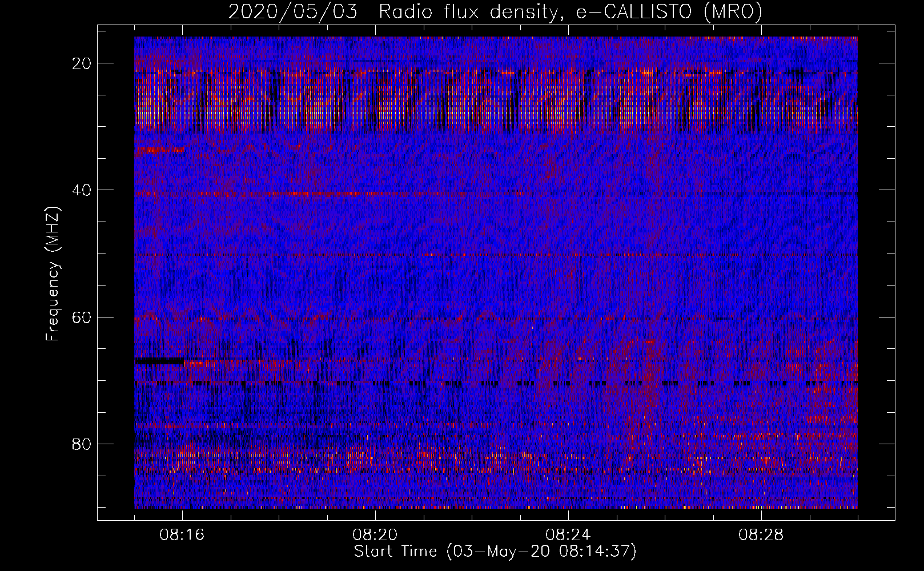Click the black data-gap bar near 67 MHz
The image size is (924, 571).
tap(159, 361)
